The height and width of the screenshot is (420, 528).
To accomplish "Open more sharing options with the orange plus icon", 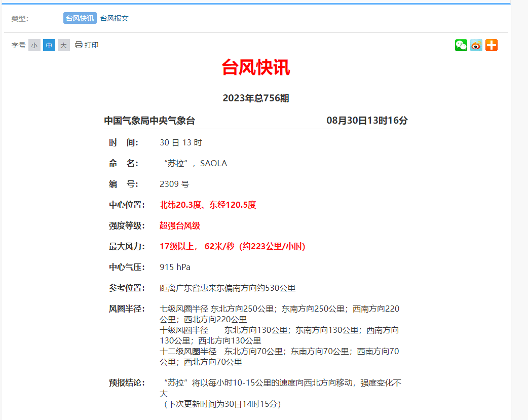I will tap(491, 45).
